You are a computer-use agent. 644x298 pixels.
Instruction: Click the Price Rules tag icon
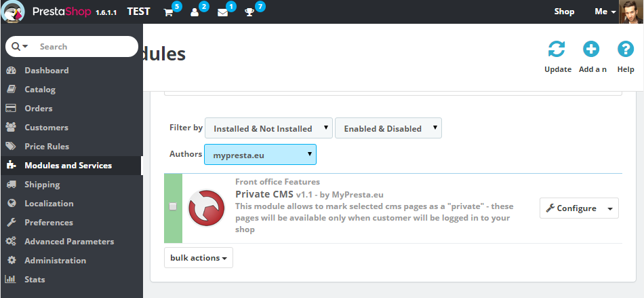coord(11,147)
